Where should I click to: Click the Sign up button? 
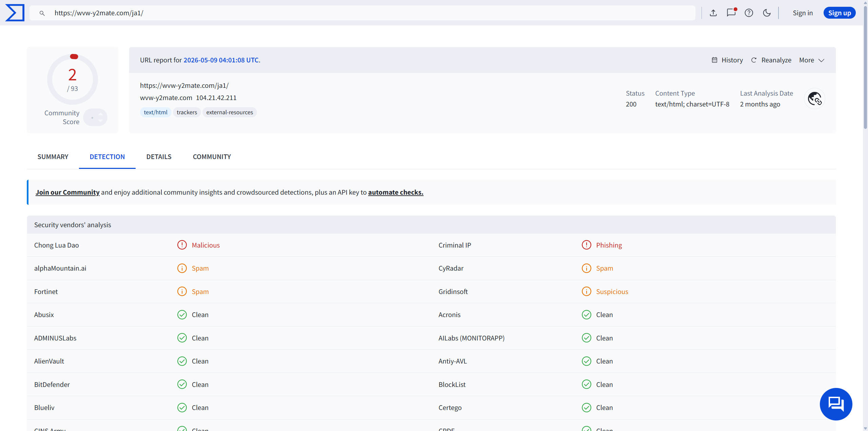pos(840,13)
